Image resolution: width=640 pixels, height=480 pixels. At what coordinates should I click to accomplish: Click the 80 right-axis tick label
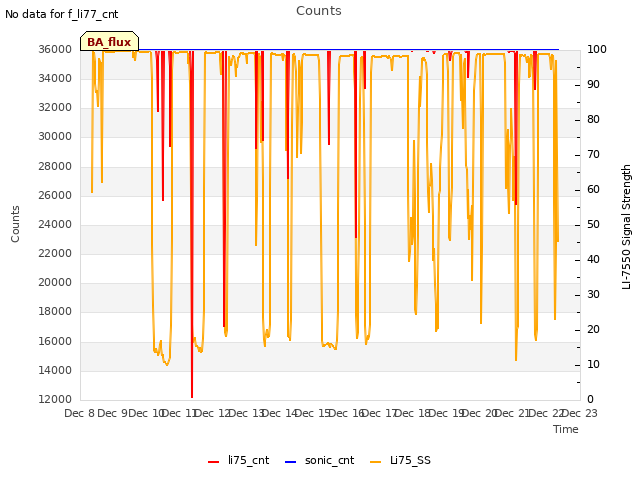593,120
